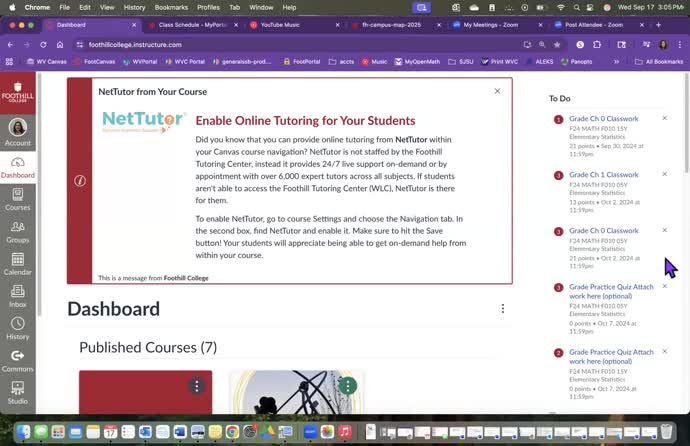Screen dimensions: 690x446
Task: Dismiss Practice Quiz to-do for F010 05Y
Action: 664,286
